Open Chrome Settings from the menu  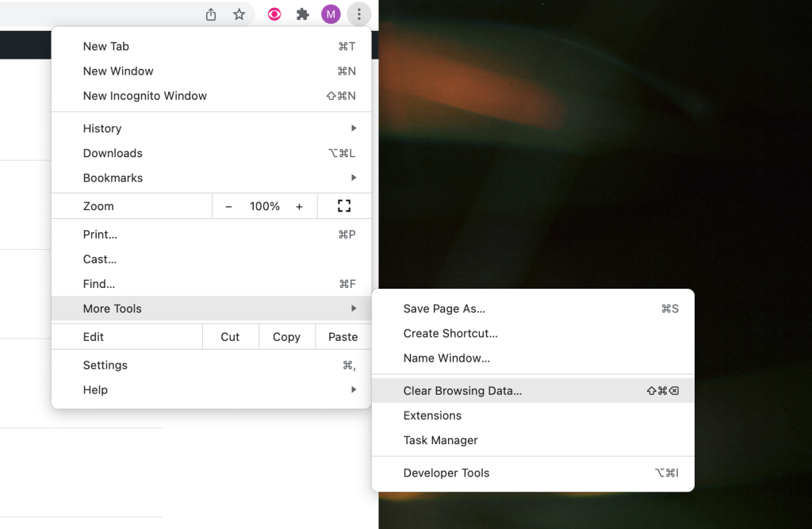pos(105,366)
